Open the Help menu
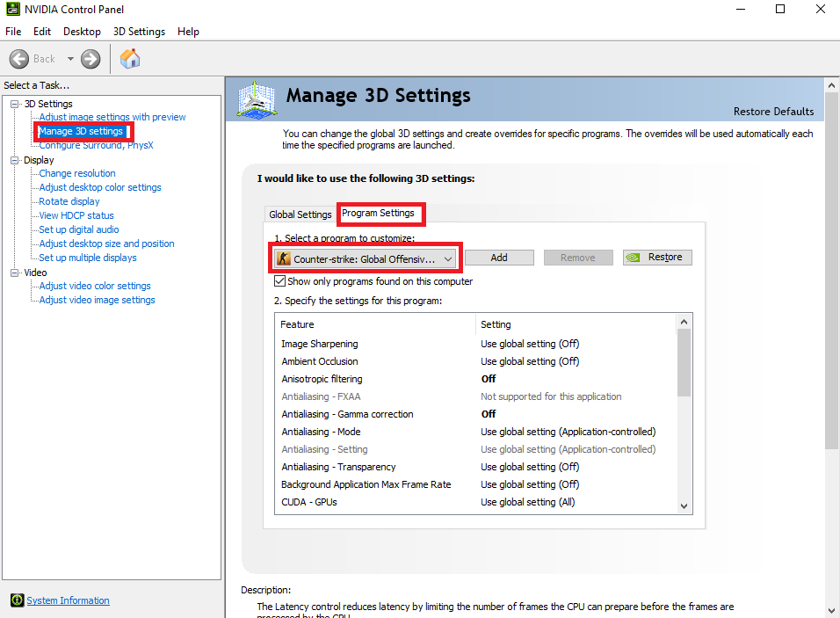This screenshot has height=618, width=840. coord(188,32)
